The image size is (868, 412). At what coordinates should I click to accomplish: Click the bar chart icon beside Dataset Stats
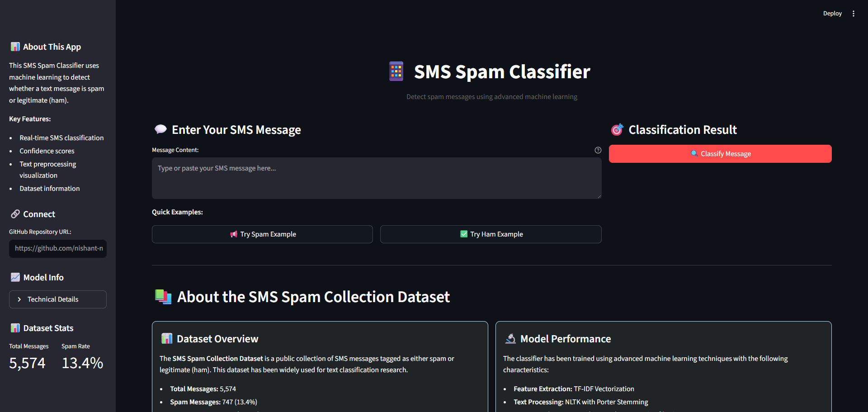point(15,327)
